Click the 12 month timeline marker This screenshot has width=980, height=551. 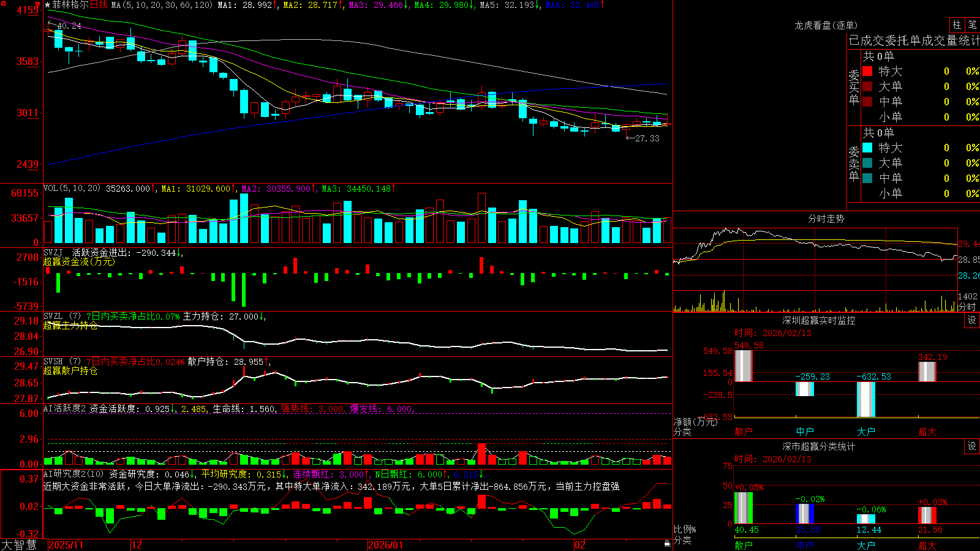137,544
